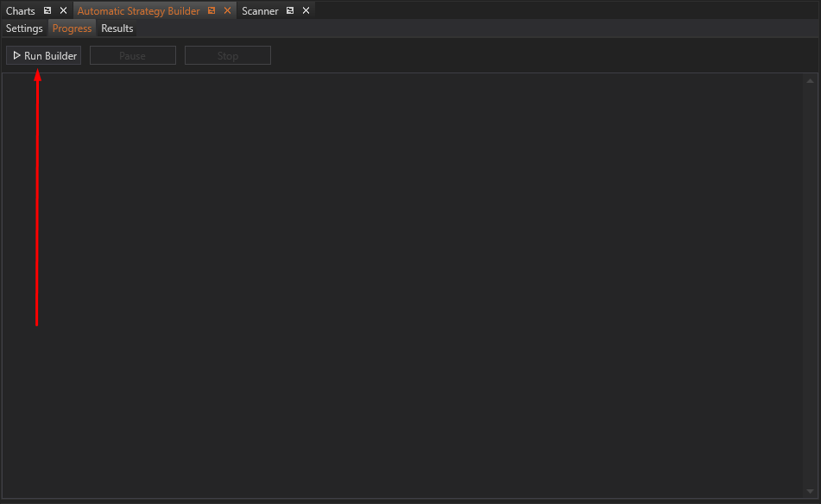Image resolution: width=821 pixels, height=504 pixels.
Task: Switch to the Charts tab
Action: coord(21,11)
